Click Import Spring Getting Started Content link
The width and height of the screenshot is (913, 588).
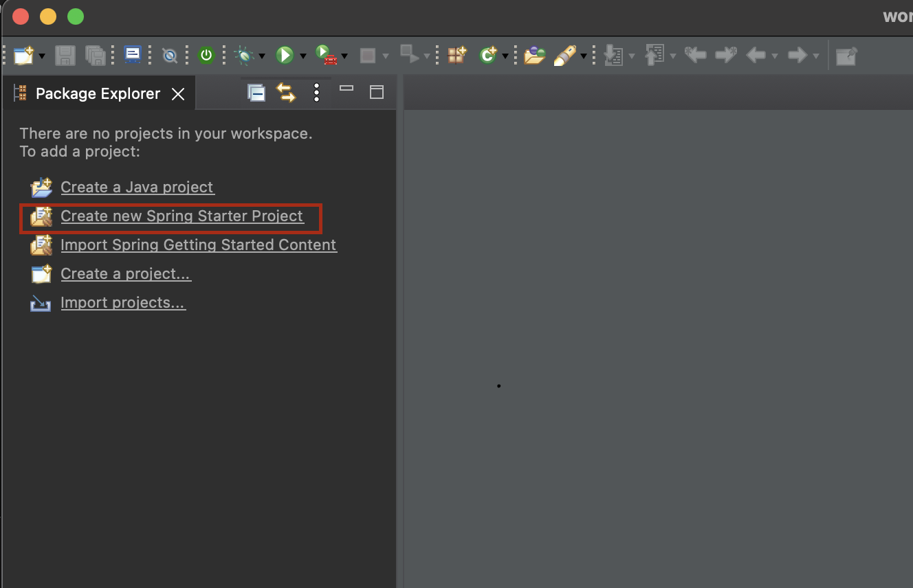[x=199, y=245]
